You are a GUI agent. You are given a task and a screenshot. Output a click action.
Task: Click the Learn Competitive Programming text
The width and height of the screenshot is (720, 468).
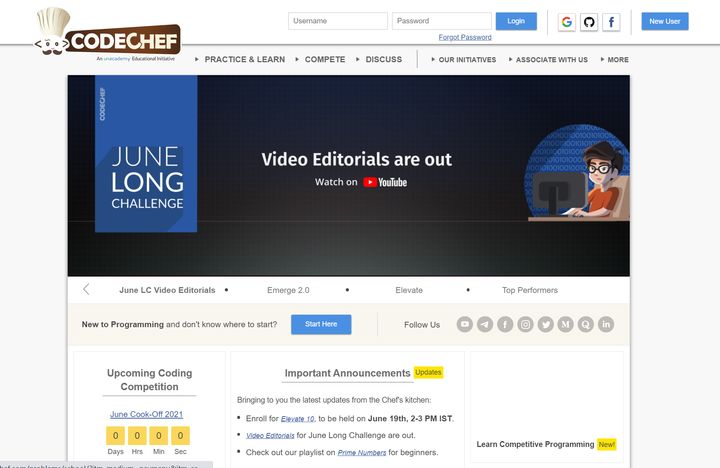[x=535, y=444]
